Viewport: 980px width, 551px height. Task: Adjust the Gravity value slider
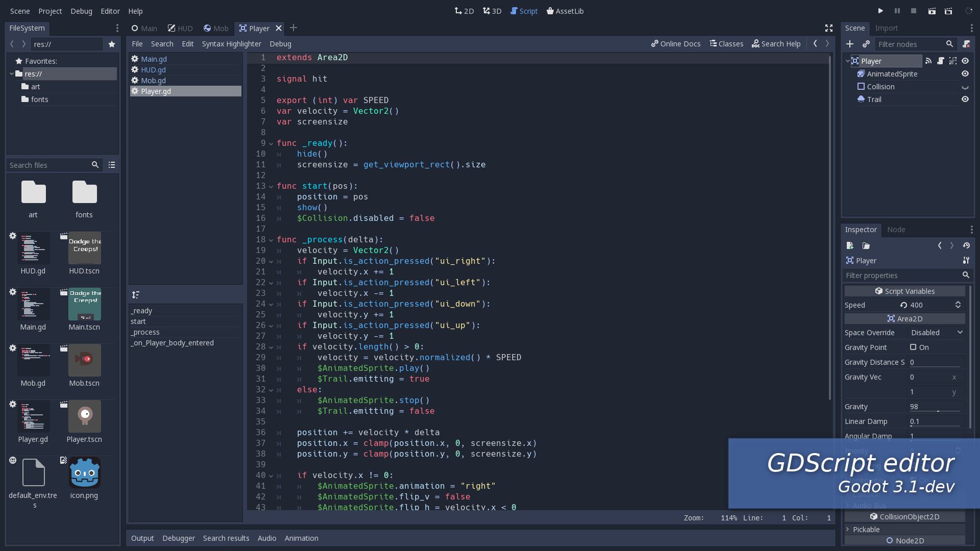tap(938, 411)
